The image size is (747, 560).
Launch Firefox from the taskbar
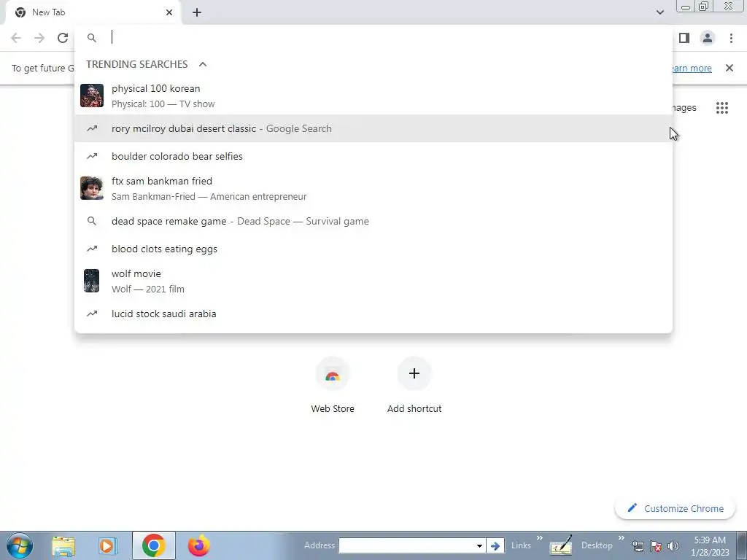[198, 545]
